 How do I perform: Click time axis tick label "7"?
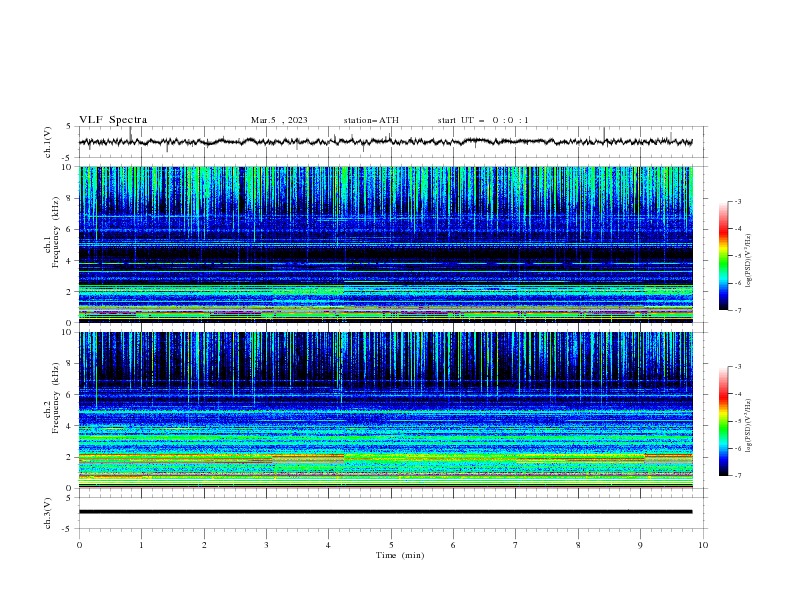pyautogui.click(x=515, y=545)
